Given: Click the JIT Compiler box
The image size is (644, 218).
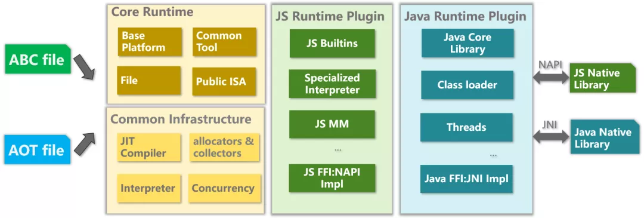Looking at the screenshot, I should click(x=148, y=148).
